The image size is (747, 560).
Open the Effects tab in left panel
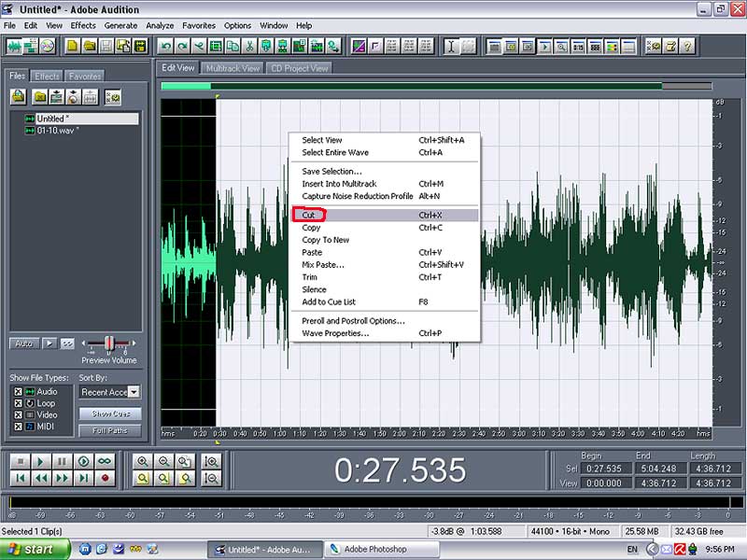coord(47,77)
